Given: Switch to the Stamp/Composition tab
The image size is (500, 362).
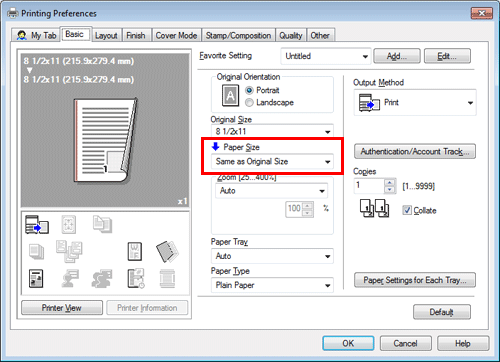Looking at the screenshot, I should pyautogui.click(x=238, y=35).
